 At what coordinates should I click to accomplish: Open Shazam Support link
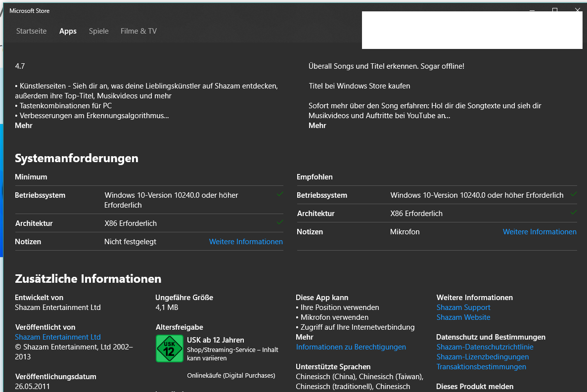click(x=463, y=307)
